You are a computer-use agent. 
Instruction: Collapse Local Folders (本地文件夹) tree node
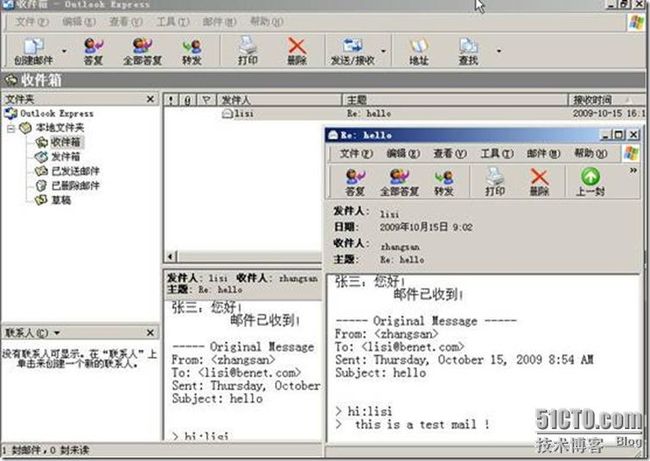[11, 129]
